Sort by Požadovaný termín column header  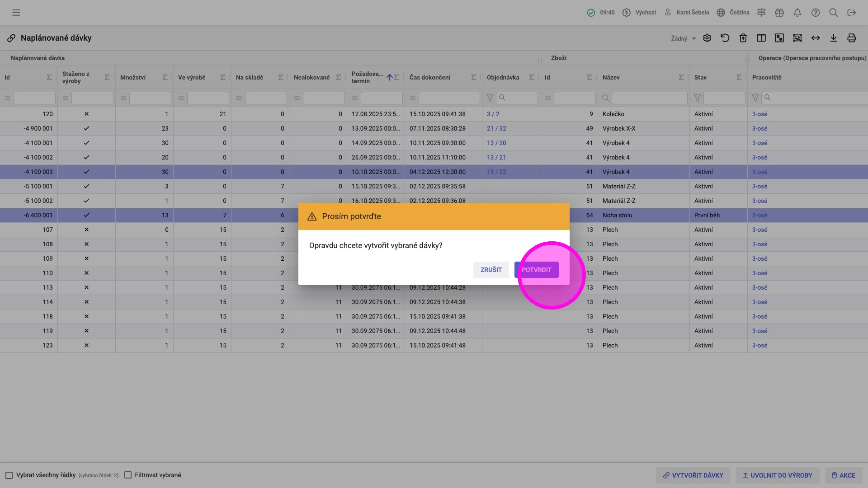coord(367,77)
